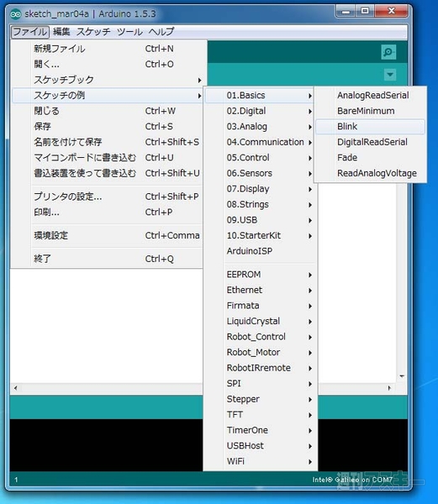
Task: Maximize the Arduino window
Action: coord(365,11)
